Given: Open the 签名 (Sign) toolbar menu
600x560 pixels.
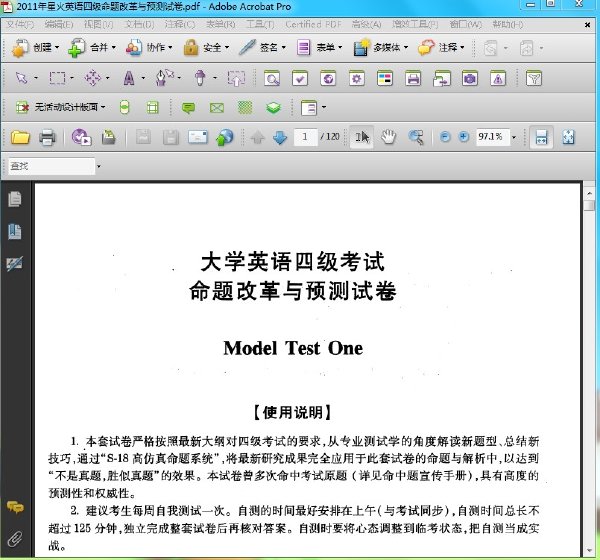Looking at the screenshot, I should pos(262,48).
